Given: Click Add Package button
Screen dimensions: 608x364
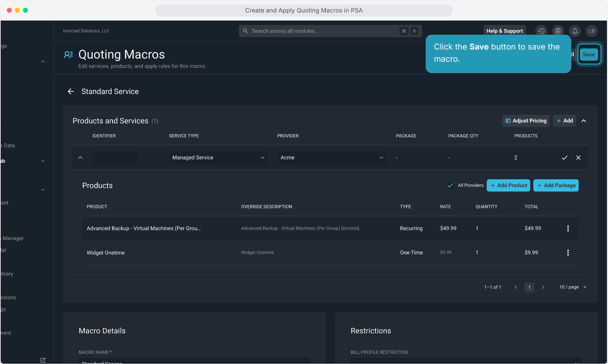Looking at the screenshot, I should click(556, 185).
